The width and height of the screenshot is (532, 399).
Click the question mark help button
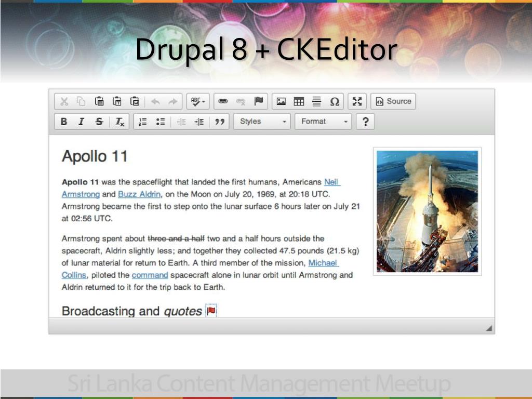coord(365,122)
